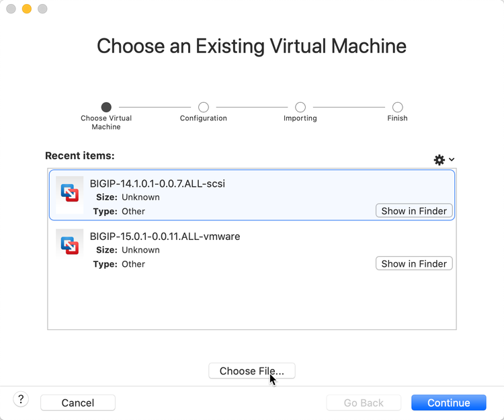Show BIGIP-14.1.0.1 in Finder
504x420 pixels.
(x=414, y=211)
